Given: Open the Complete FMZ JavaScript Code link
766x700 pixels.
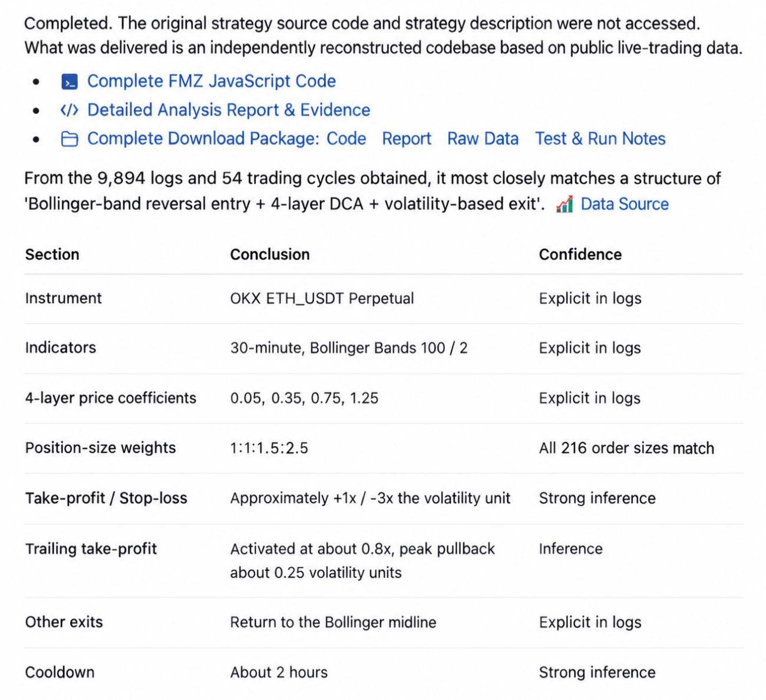Looking at the screenshot, I should coord(212,81).
